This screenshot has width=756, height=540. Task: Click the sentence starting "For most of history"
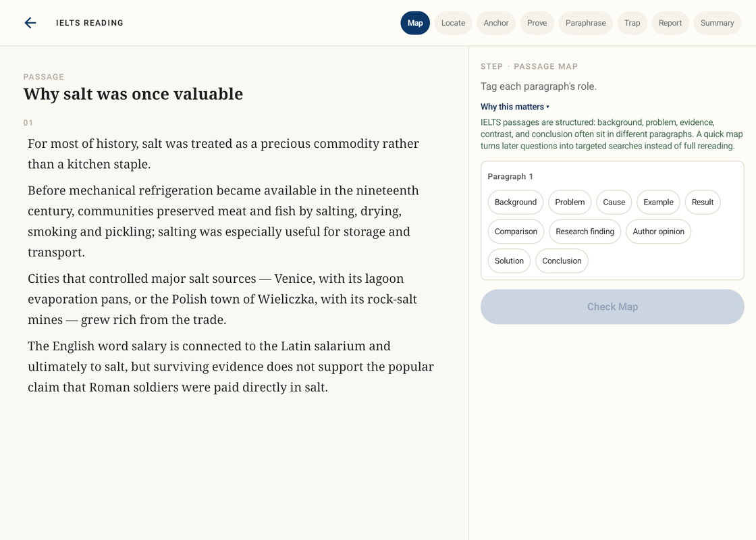223,154
